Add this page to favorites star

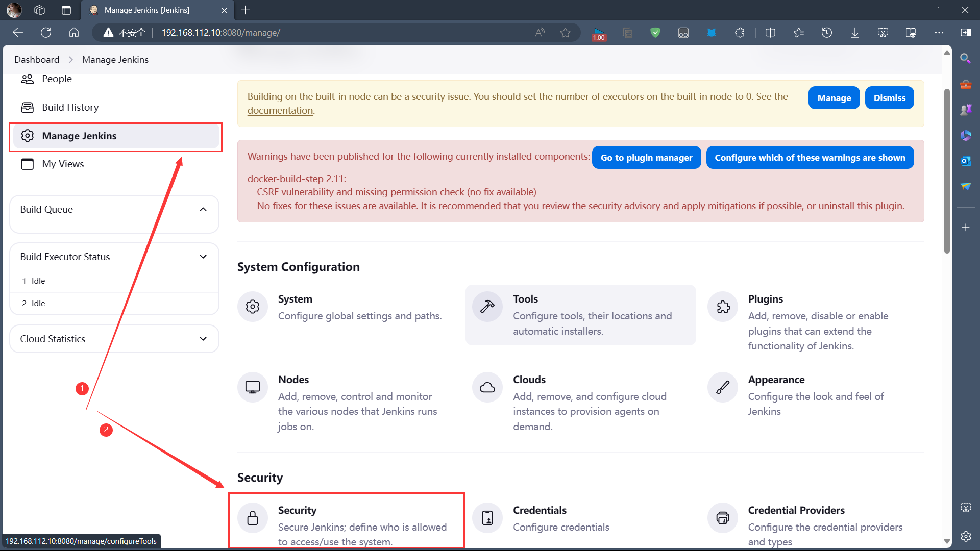[x=565, y=33]
